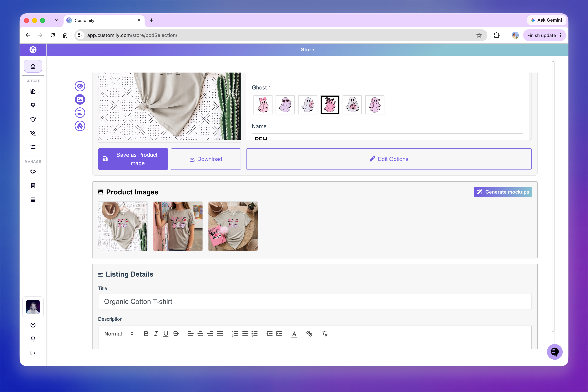
Task: Click the Generate mockups button
Action: point(503,192)
